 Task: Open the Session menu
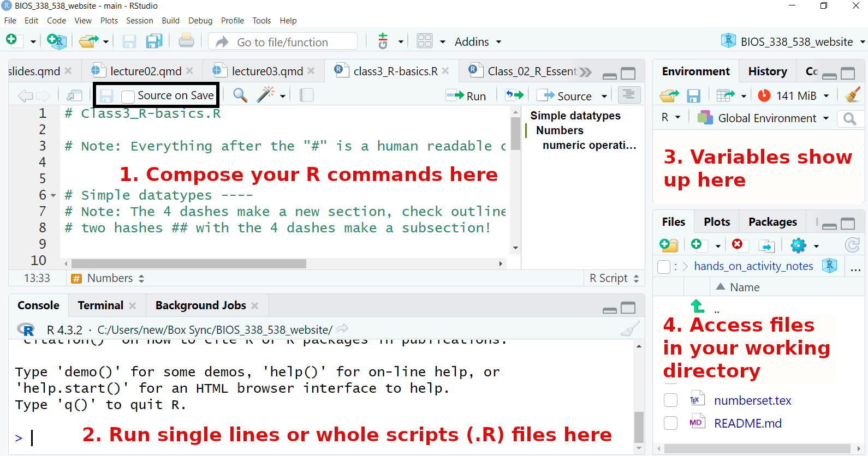click(x=139, y=21)
